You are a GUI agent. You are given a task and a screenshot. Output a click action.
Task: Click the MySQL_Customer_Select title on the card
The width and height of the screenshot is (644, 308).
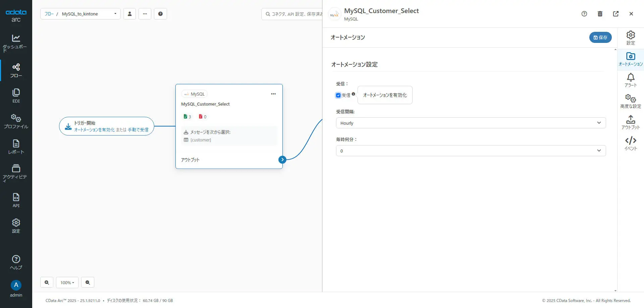tap(205, 104)
